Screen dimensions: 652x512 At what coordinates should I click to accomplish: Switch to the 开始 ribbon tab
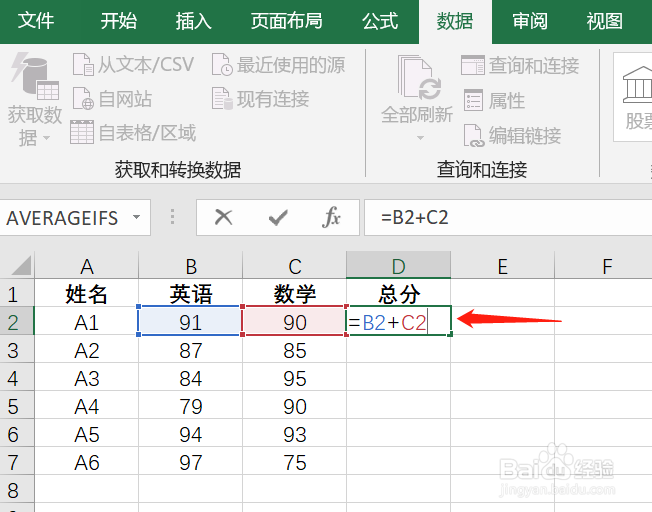coord(119,21)
